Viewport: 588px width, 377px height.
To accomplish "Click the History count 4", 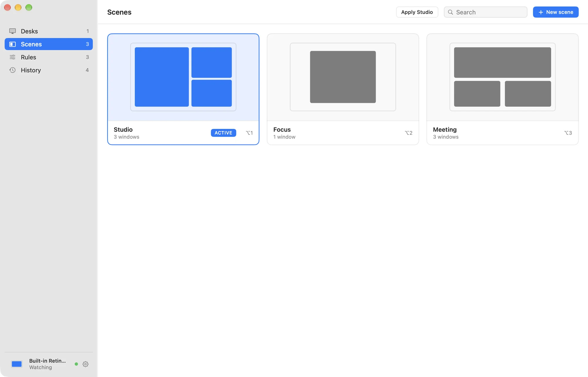I will click(x=87, y=70).
